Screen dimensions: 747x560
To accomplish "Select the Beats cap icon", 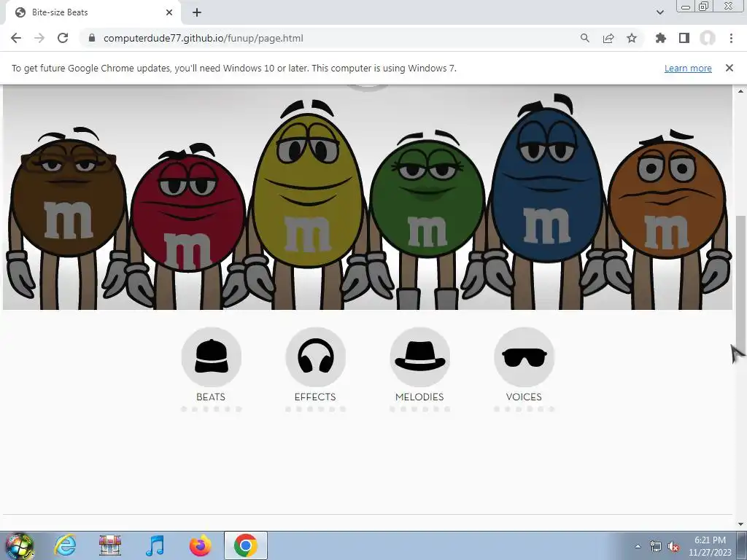I will [x=211, y=357].
